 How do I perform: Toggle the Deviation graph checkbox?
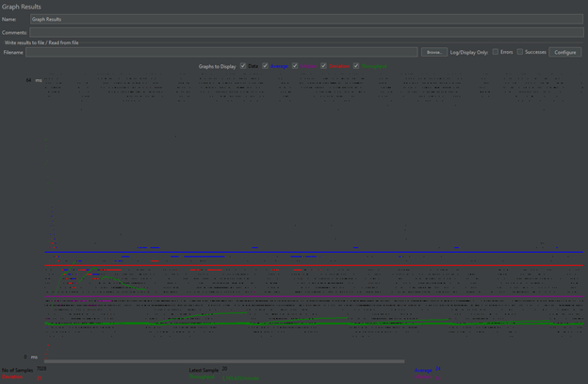click(323, 66)
